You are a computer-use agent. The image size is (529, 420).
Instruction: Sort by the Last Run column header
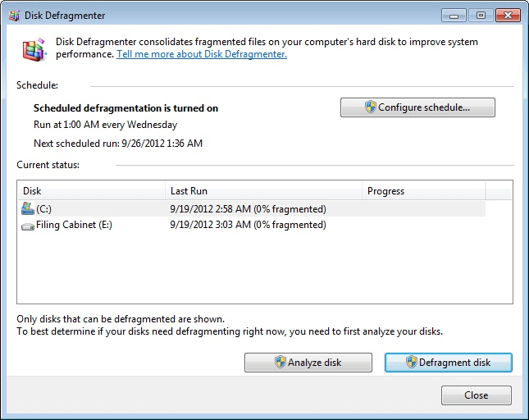[x=263, y=191]
